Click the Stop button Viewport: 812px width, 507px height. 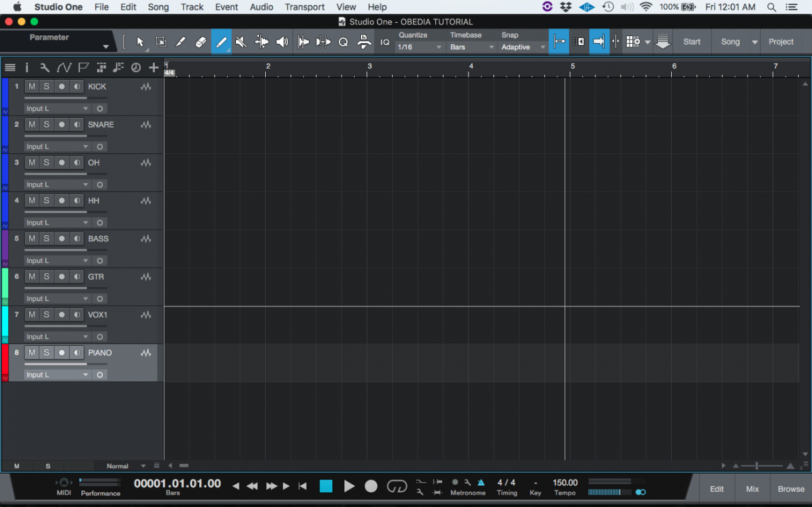(x=325, y=486)
